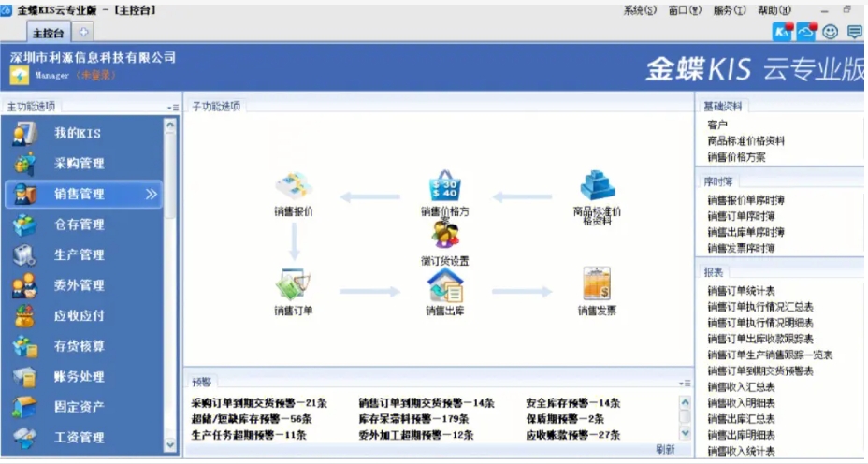Open the 销售发票 invoice icon

(x=597, y=283)
